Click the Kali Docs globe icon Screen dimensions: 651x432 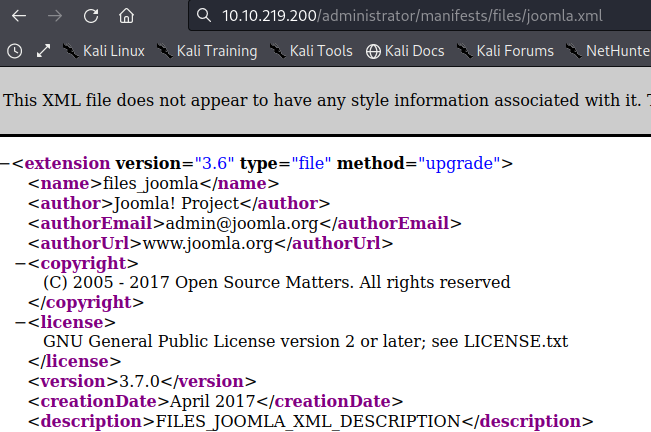[x=373, y=51]
